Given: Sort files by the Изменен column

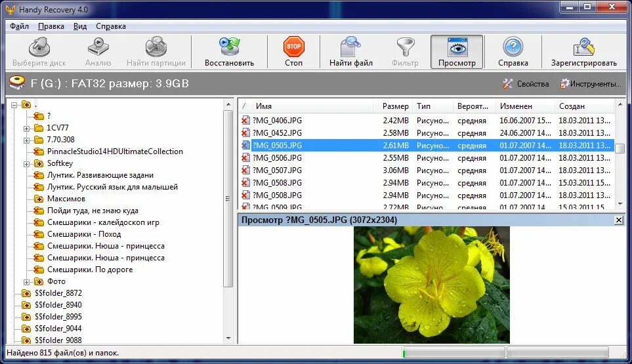Looking at the screenshot, I should click(525, 106).
